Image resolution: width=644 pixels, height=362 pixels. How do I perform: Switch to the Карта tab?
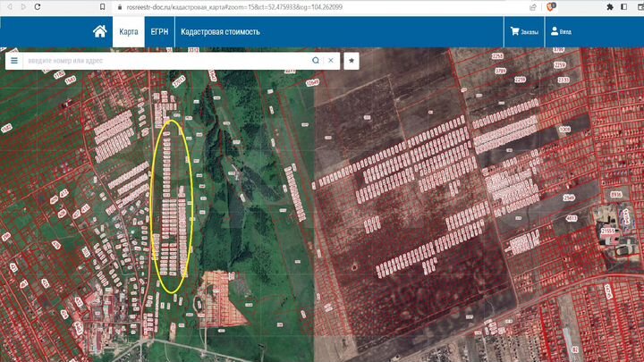click(x=129, y=31)
